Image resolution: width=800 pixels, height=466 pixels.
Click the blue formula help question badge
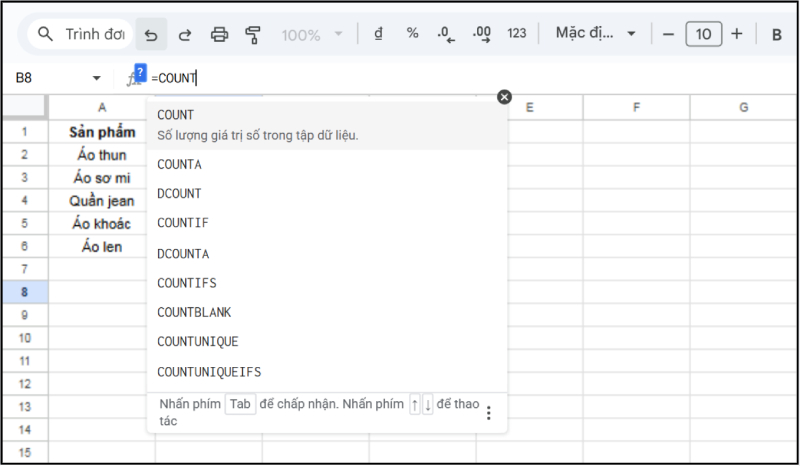(140, 72)
